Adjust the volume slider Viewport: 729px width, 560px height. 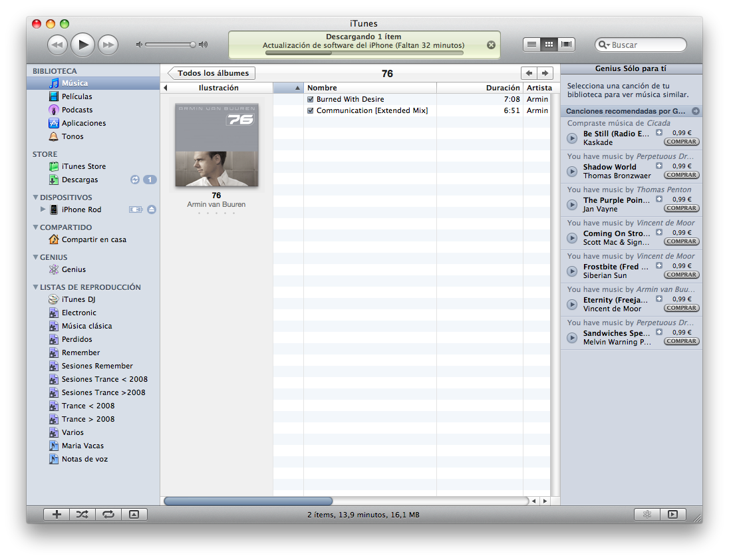coord(171,45)
